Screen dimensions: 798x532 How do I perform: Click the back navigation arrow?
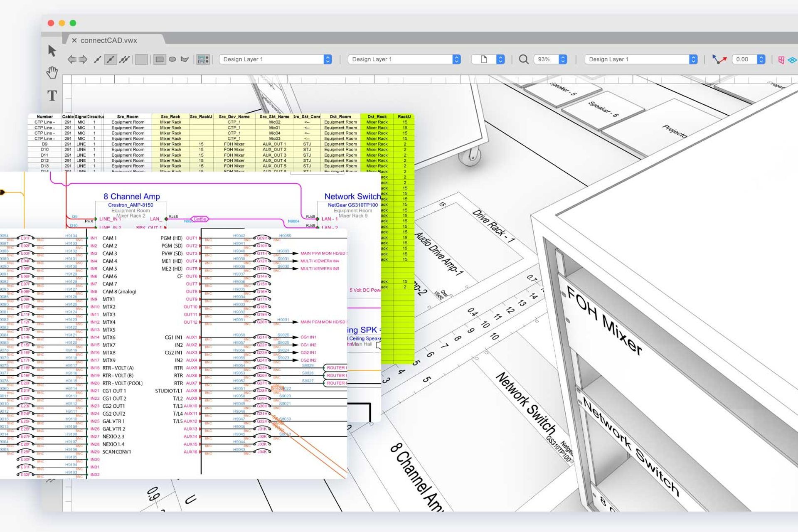coord(73,59)
